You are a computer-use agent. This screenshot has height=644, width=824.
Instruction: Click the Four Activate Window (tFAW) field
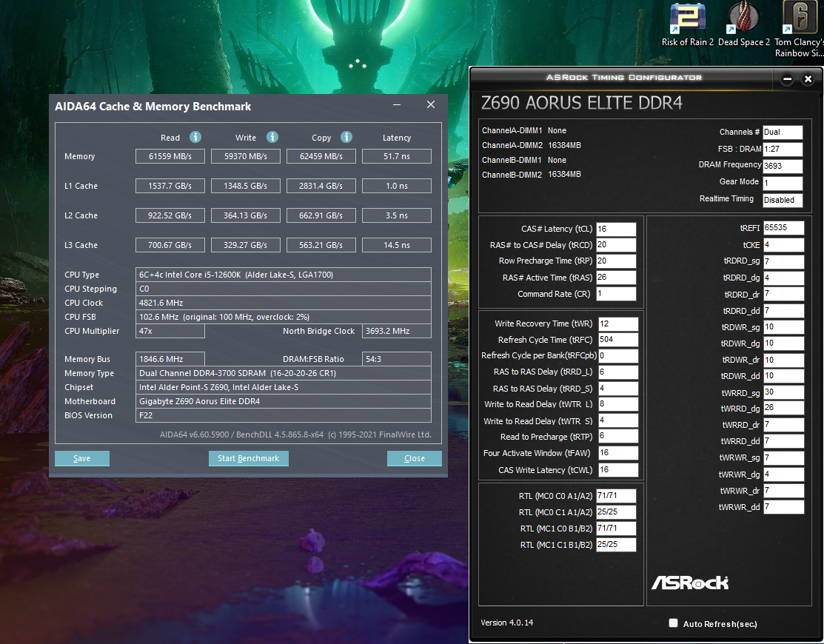[x=618, y=453]
